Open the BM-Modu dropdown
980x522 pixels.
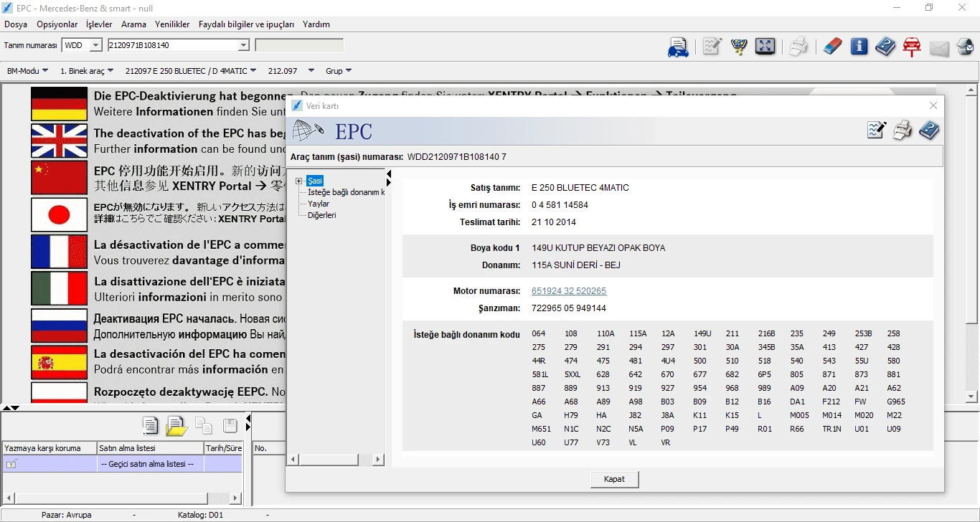point(27,71)
